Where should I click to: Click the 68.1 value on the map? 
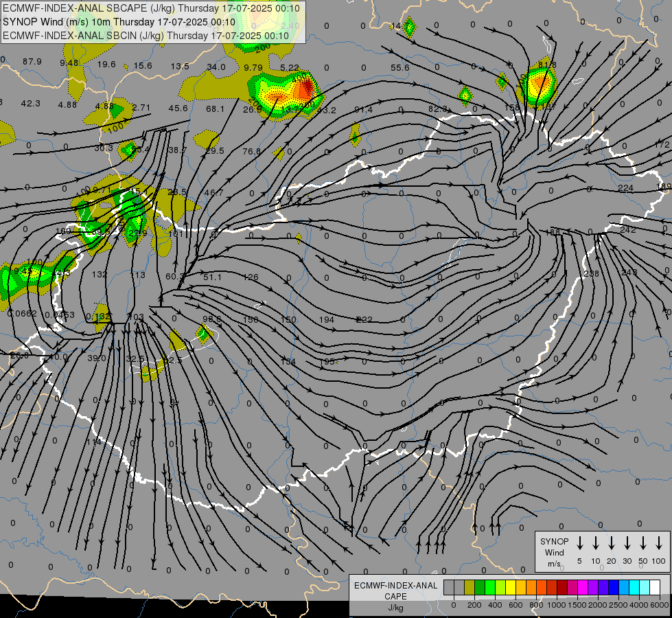215,109
